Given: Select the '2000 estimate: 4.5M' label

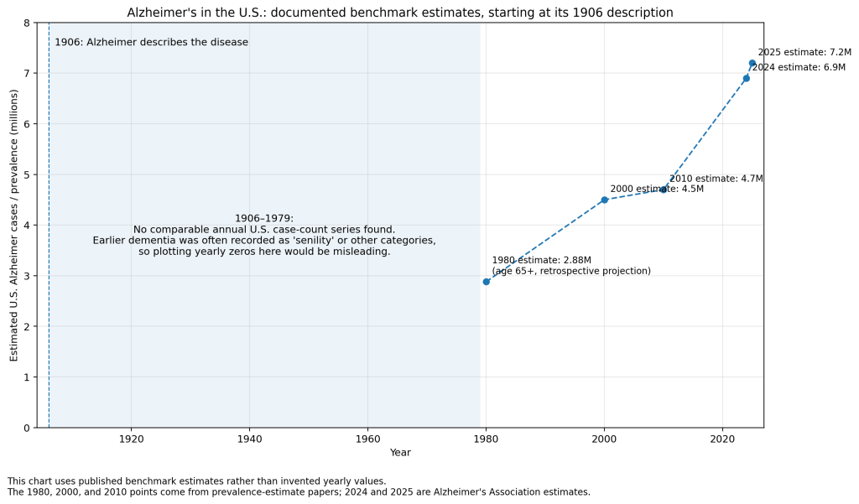Looking at the screenshot, I should (657, 189).
